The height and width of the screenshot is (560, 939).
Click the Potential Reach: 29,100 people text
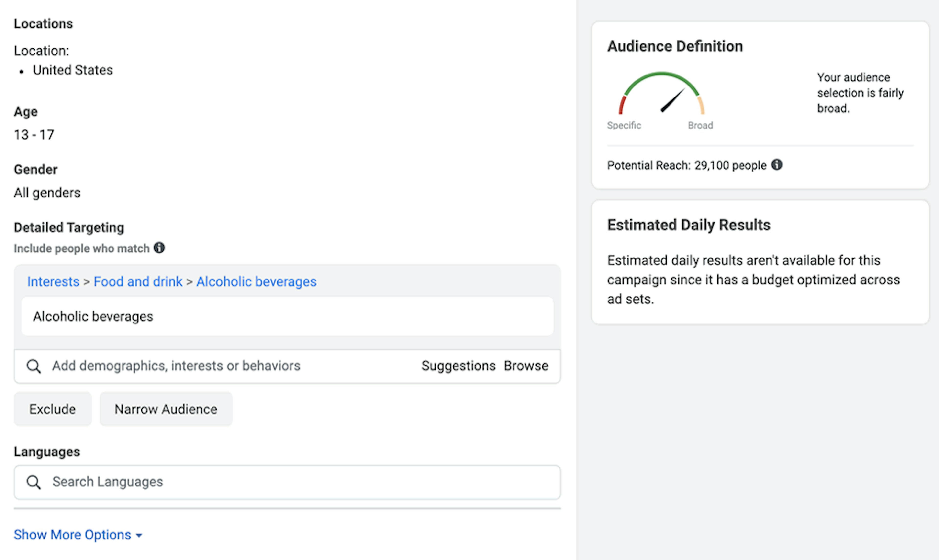click(687, 165)
